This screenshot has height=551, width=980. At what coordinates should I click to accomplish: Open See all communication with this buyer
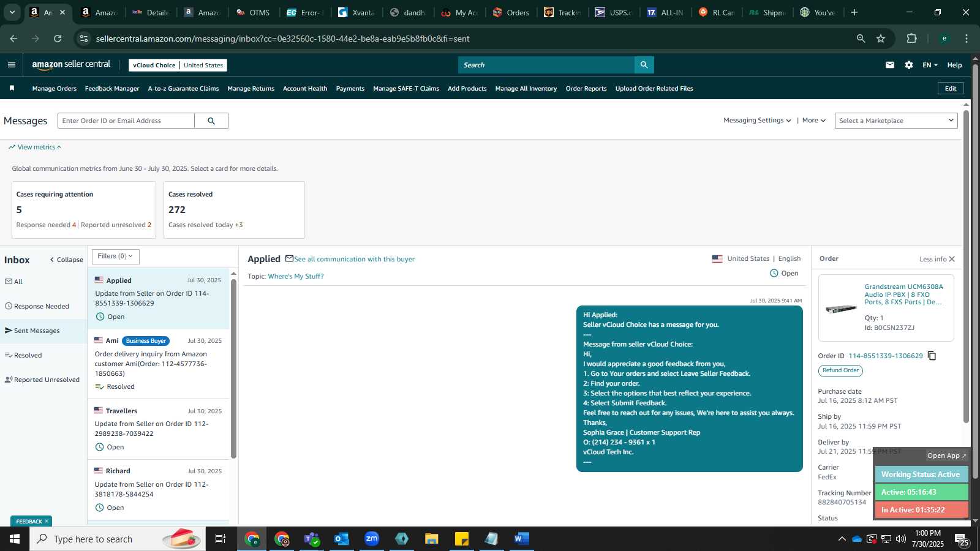pos(354,259)
